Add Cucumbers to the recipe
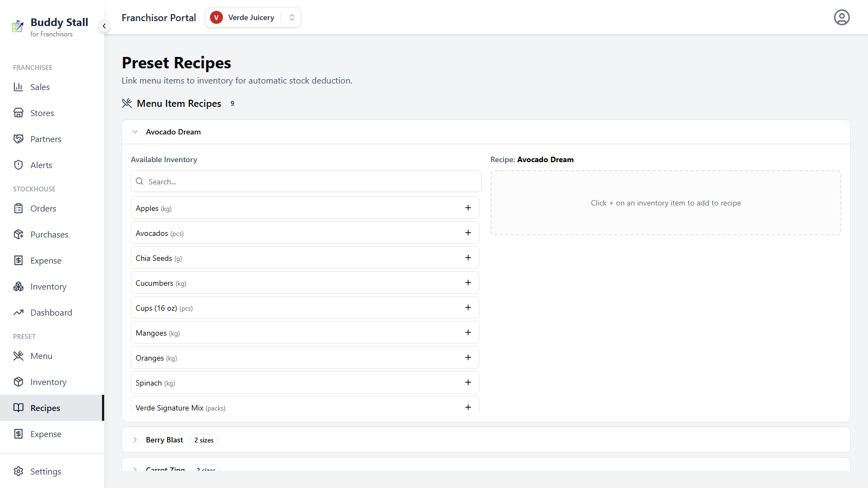The width and height of the screenshot is (868, 488). click(x=468, y=282)
